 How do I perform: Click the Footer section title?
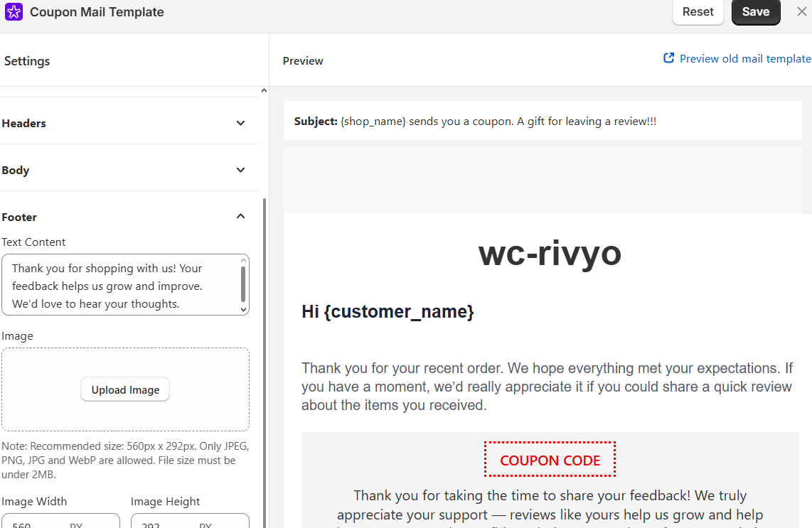click(19, 217)
